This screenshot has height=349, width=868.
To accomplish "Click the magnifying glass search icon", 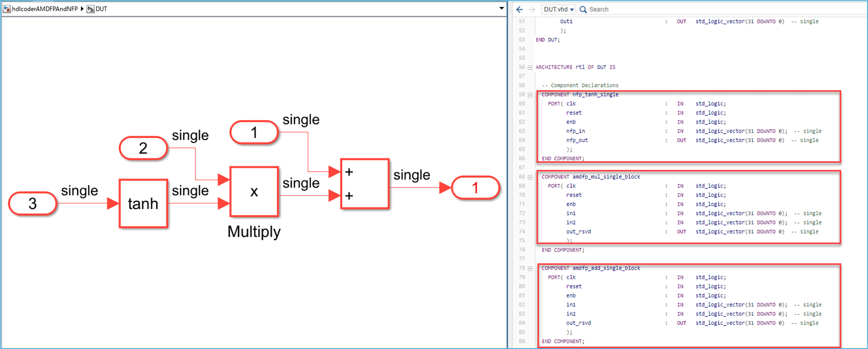I will (583, 9).
